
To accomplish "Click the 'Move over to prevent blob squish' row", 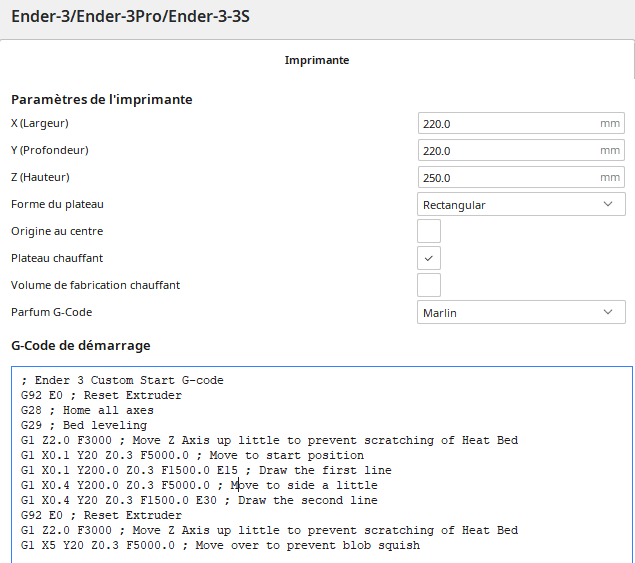I will pos(220,545).
